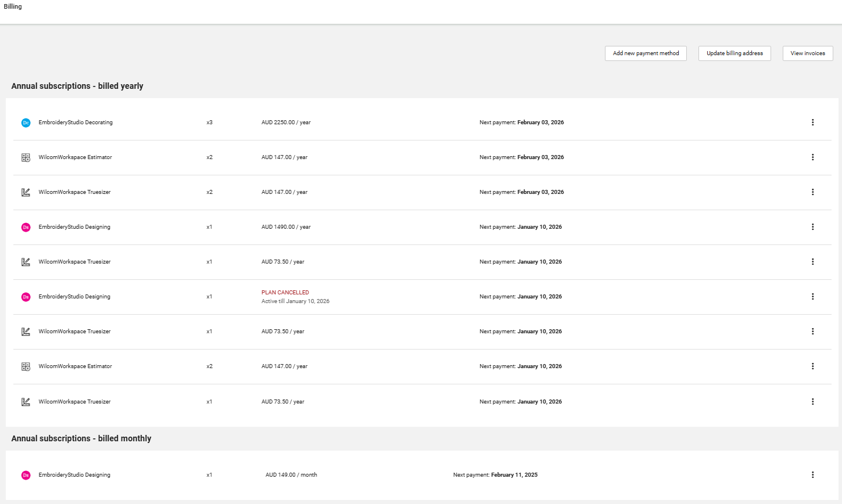
Task: Click the EmbroideryStudio Designing name in the monthly section
Action: tap(74, 475)
